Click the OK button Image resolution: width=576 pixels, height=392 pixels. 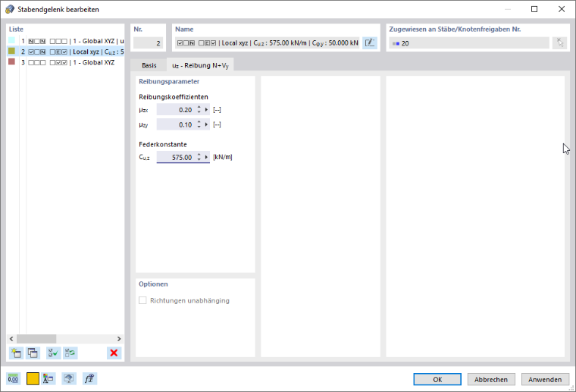(x=437, y=380)
